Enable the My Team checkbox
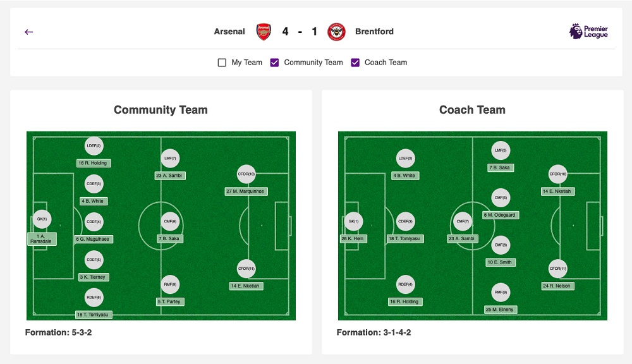Viewport: 632px width, 364px height. 222,63
